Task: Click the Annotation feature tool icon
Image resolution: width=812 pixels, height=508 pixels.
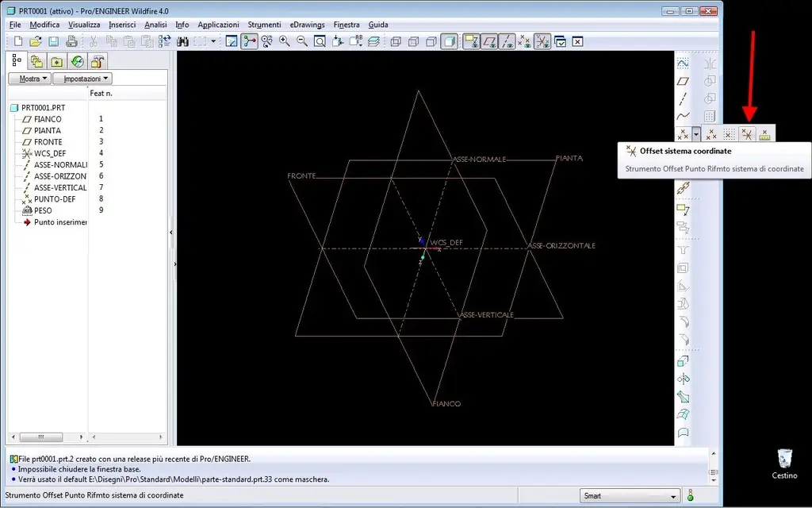Action: click(x=683, y=210)
